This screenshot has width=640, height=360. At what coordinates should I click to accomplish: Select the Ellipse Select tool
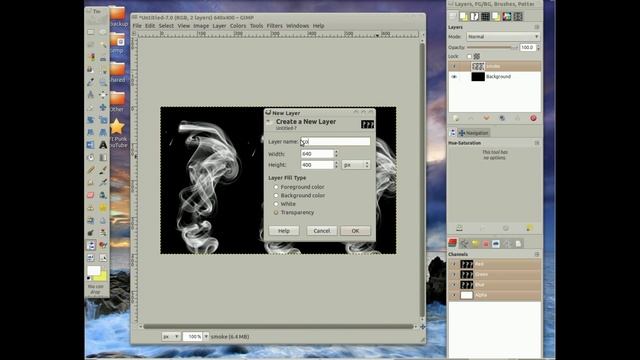pyautogui.click(x=103, y=32)
